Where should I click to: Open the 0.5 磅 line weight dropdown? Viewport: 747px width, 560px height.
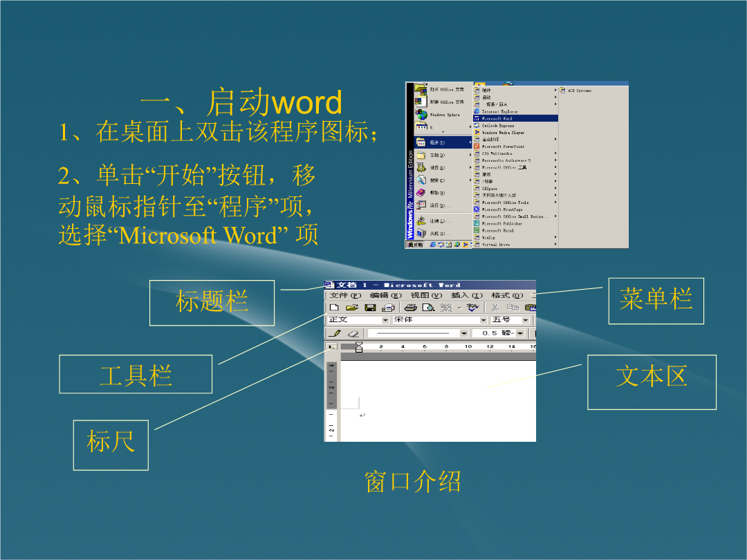pos(520,333)
